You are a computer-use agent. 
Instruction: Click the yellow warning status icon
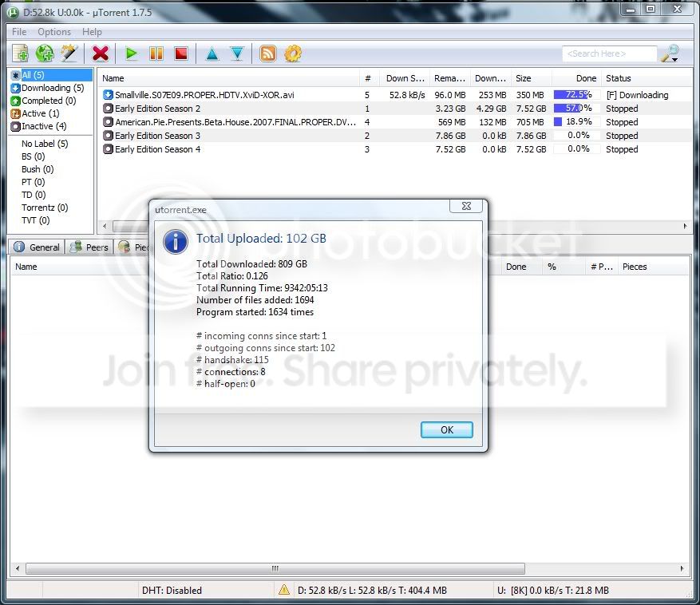[x=284, y=590]
